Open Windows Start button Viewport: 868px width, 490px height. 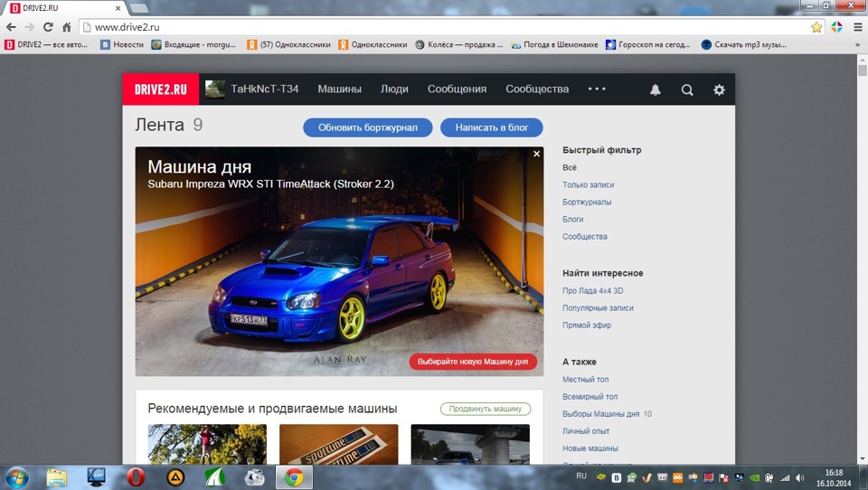tap(16, 477)
